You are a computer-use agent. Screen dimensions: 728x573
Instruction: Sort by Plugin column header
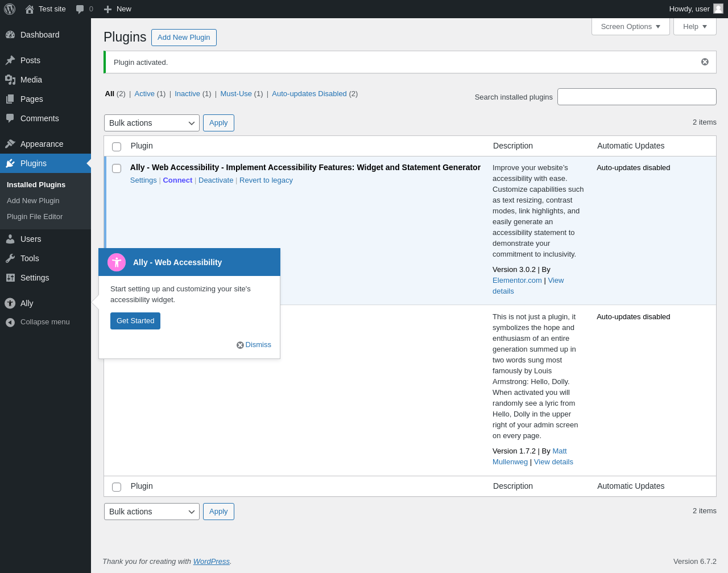142,146
